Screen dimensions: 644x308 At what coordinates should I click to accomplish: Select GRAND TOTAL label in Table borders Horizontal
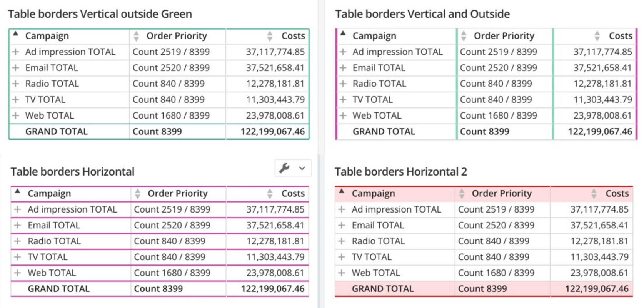point(58,289)
